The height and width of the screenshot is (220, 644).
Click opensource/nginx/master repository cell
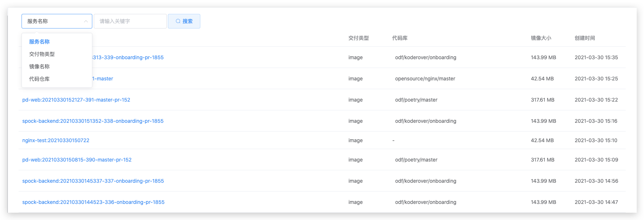click(425, 79)
